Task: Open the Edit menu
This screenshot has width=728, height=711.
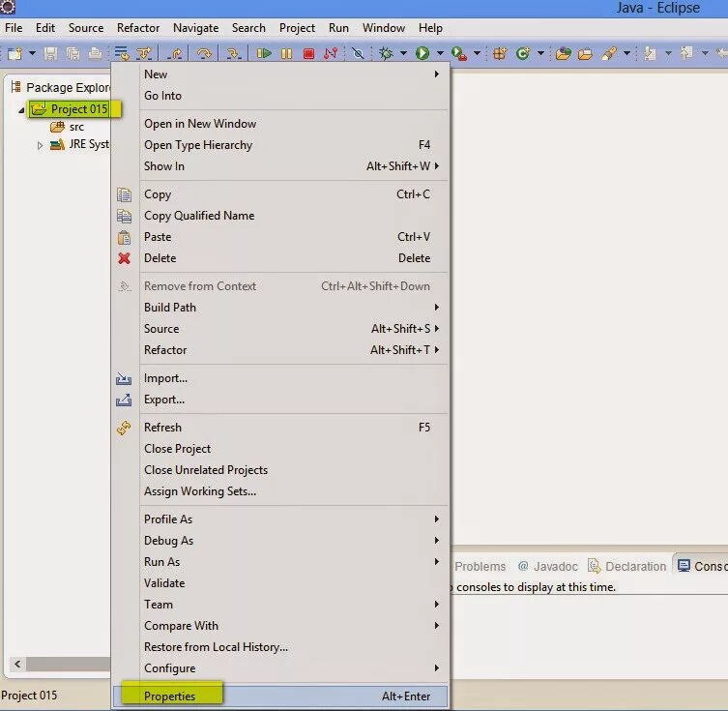Action: [x=45, y=28]
